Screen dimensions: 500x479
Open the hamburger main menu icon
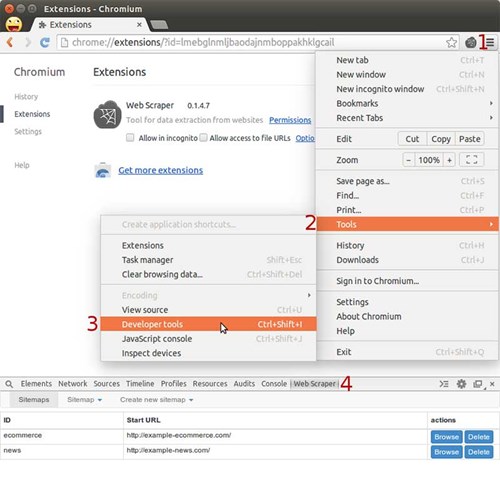490,42
